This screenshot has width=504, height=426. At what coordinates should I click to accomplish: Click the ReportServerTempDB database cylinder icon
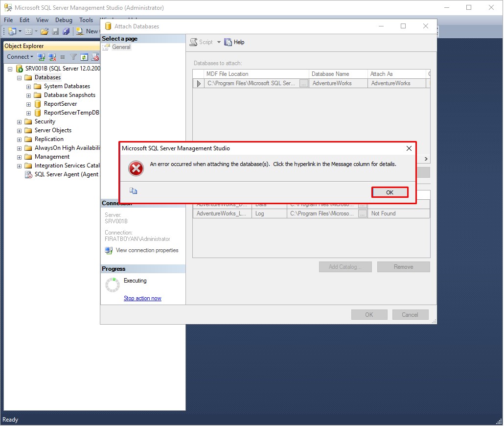(x=38, y=113)
